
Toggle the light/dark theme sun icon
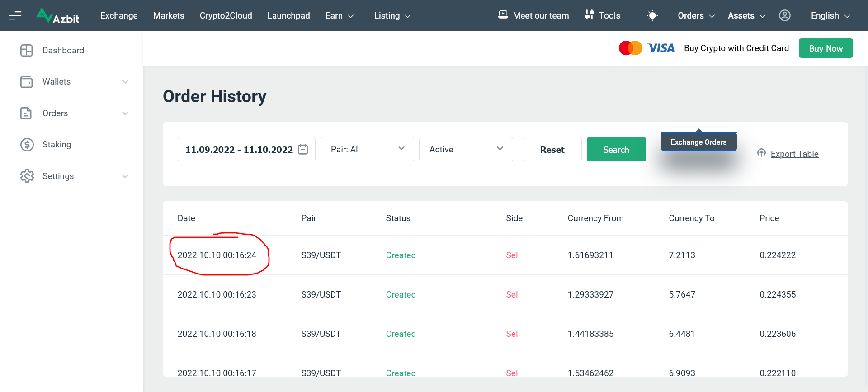(x=652, y=16)
